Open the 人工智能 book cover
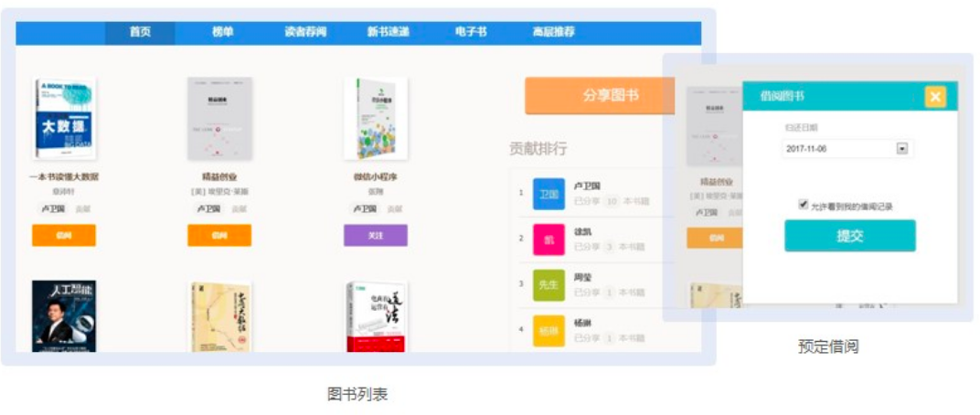The image size is (980, 415). 64,315
